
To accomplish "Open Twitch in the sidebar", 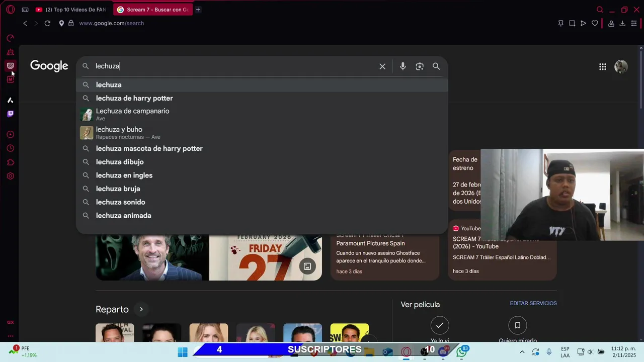I will click(x=10, y=114).
